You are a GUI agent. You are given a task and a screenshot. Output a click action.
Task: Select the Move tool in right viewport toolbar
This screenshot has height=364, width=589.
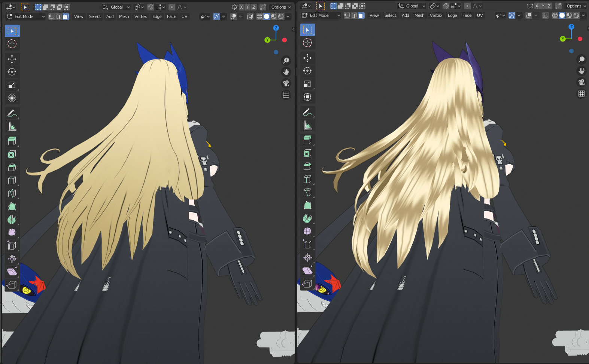(x=307, y=58)
